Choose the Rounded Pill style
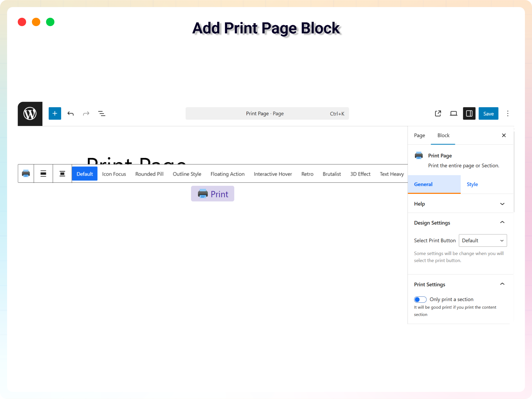 click(149, 174)
